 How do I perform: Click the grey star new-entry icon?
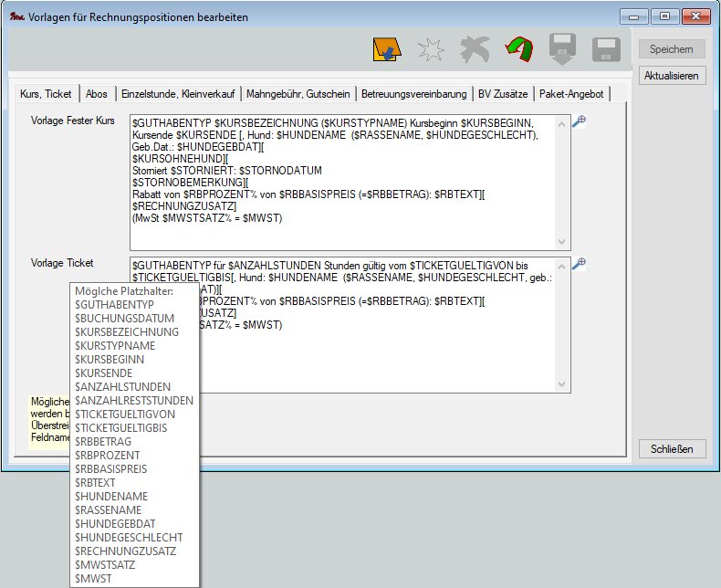click(430, 51)
